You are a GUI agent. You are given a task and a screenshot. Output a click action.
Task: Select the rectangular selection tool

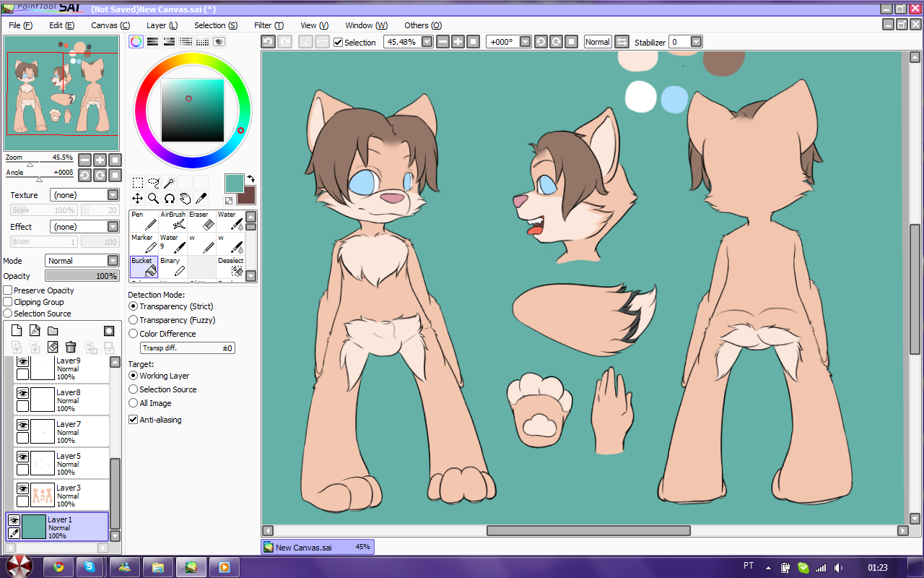[x=137, y=183]
